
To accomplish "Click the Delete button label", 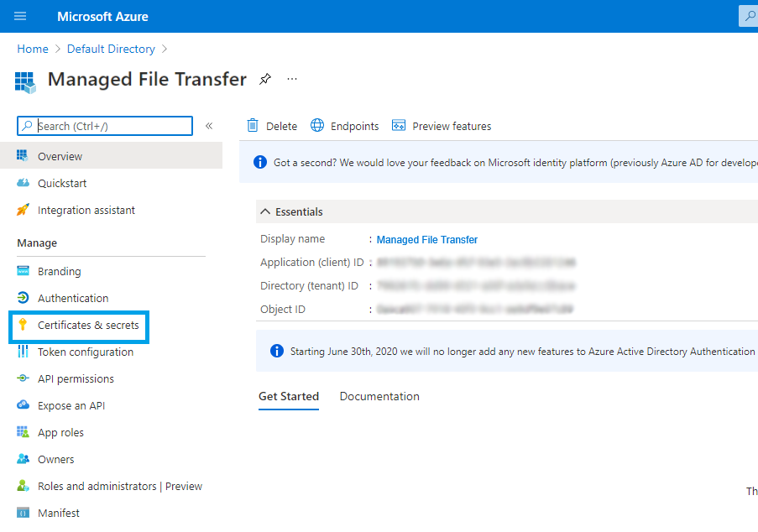I will [282, 126].
